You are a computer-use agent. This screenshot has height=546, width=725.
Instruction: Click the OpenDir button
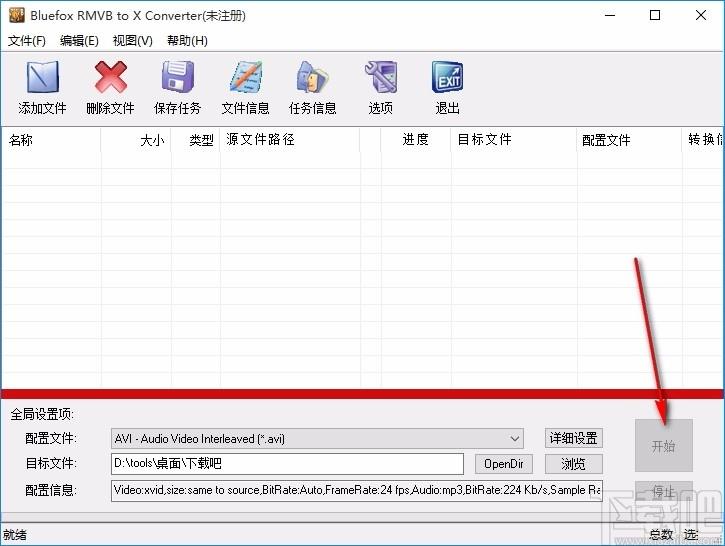point(504,464)
